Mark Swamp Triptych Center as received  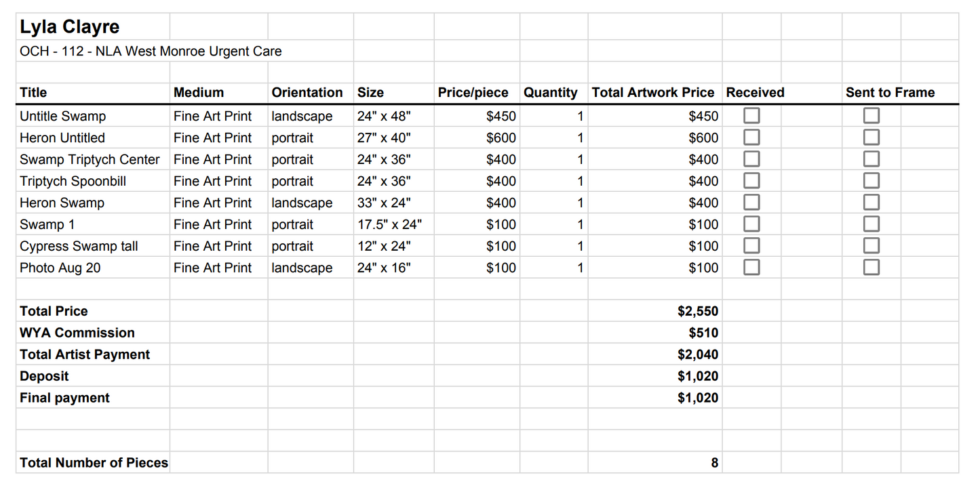(x=751, y=159)
